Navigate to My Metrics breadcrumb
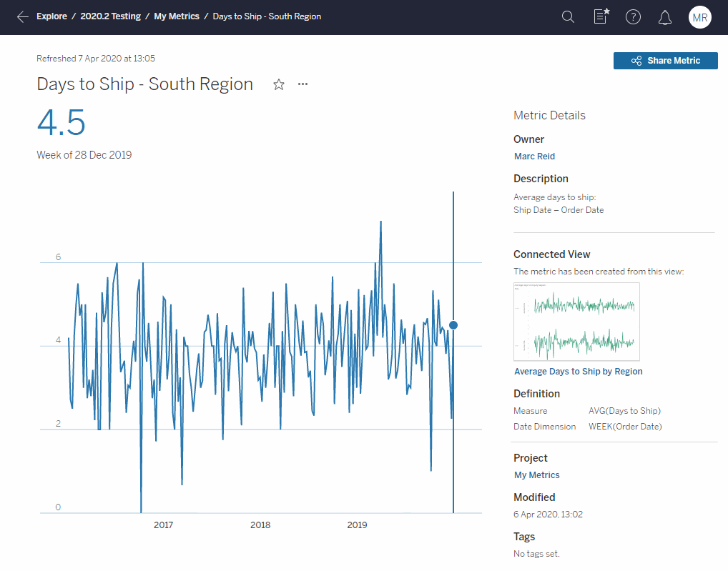728x571 pixels. pos(177,16)
